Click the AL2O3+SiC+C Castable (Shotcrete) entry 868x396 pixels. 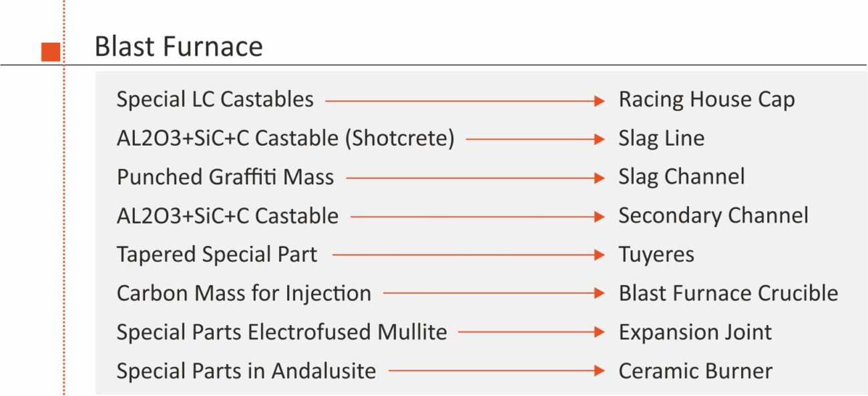[x=286, y=139]
